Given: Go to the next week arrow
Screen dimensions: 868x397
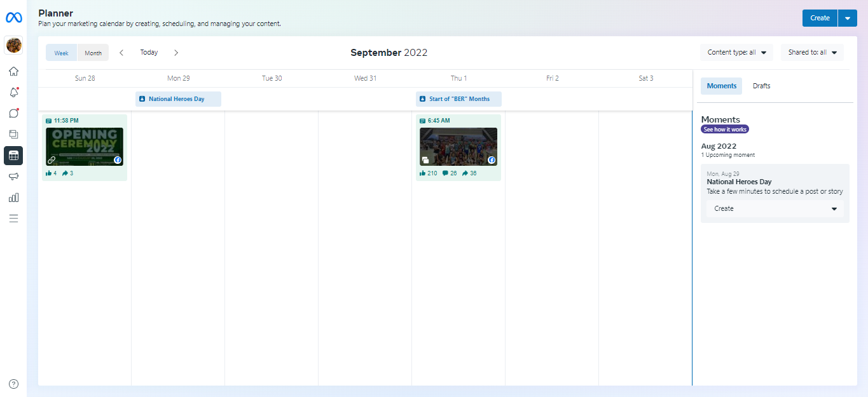Looking at the screenshot, I should pos(176,53).
